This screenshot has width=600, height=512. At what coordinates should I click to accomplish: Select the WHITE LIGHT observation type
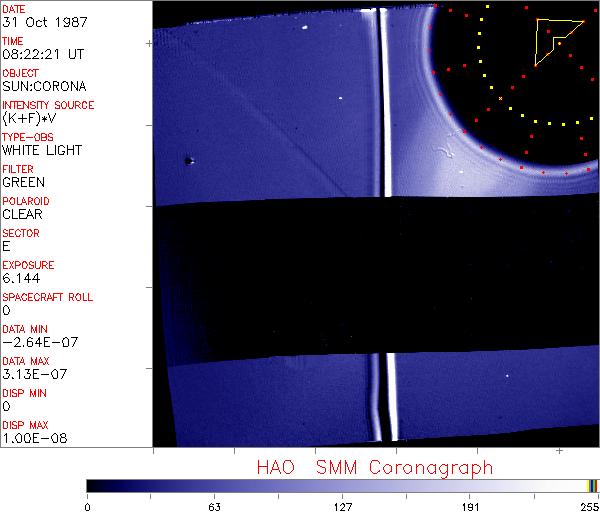(x=42, y=150)
